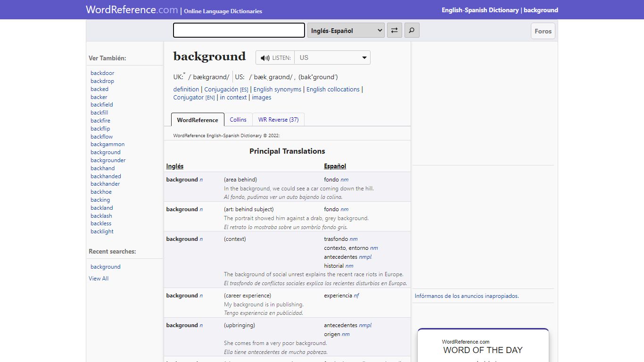Play pronunciation via the Listen speaker
The image size is (644, 362).
(275, 58)
